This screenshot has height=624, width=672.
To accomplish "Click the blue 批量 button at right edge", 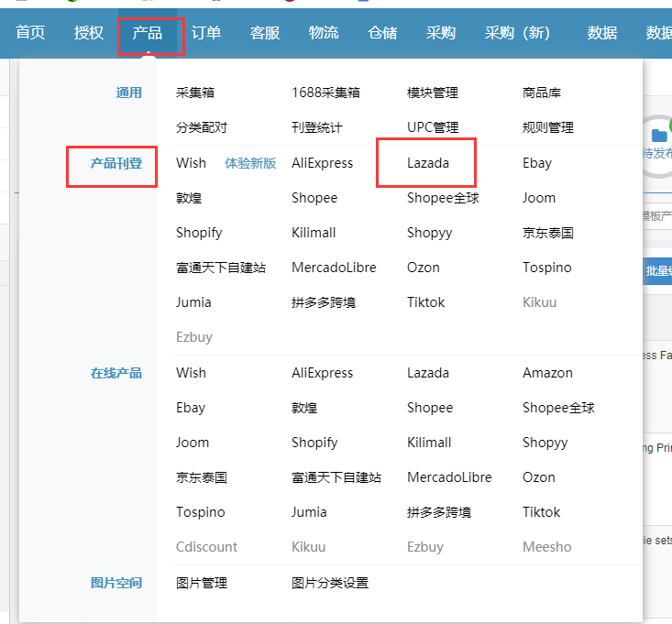I will coord(657,271).
